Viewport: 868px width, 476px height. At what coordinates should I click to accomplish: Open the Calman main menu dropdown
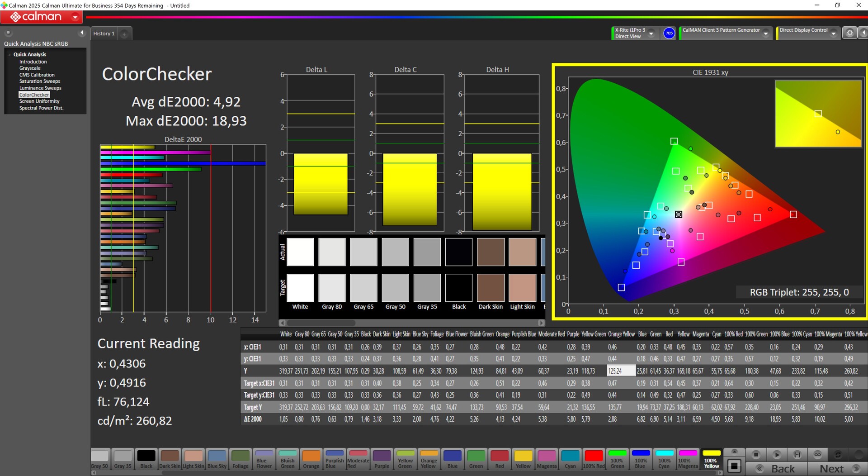[x=75, y=17]
